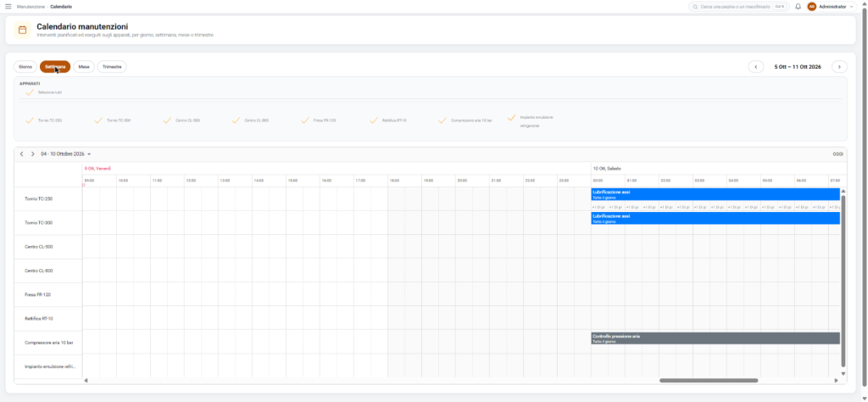Click the Tornio TC-250 scheduler row label
Viewport: 868px width, 402px height.
coord(38,198)
